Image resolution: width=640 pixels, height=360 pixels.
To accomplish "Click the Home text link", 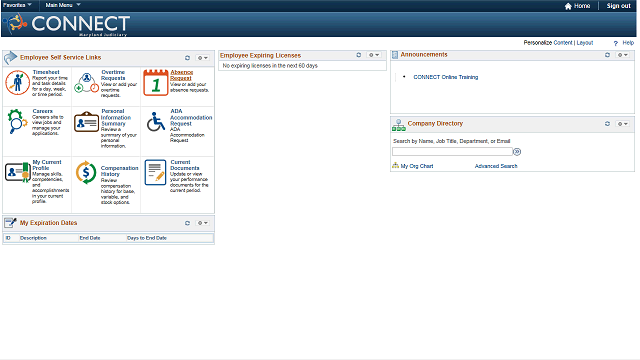I will 582,6.
